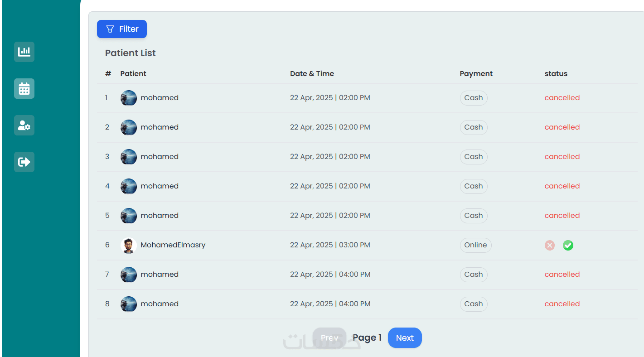
Task: Click the Patient column header
Action: (x=133, y=74)
